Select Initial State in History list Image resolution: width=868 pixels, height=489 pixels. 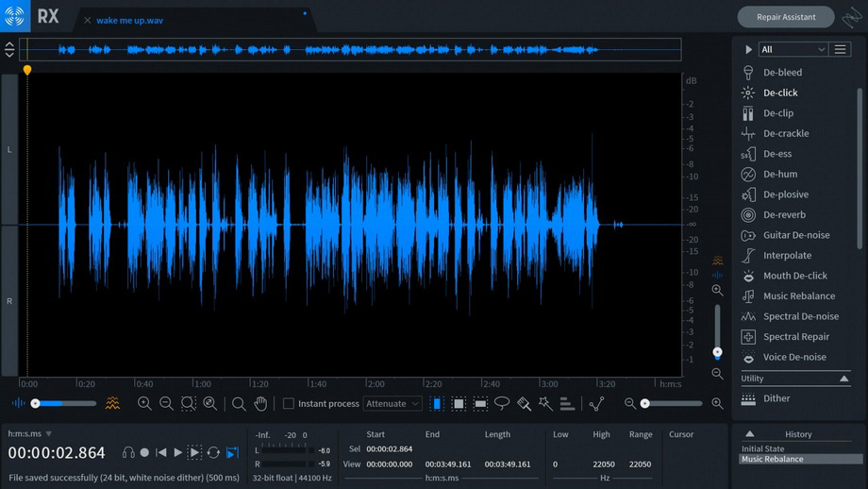[763, 448]
